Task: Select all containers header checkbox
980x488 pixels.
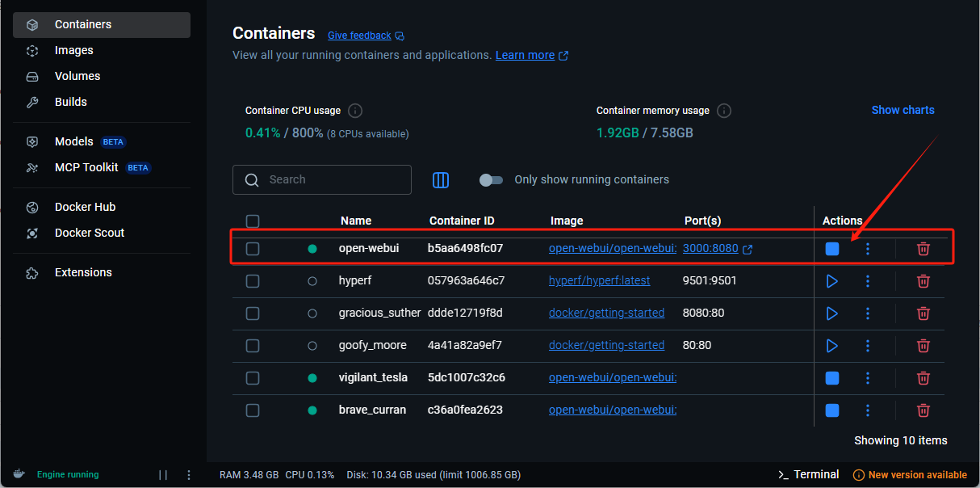Action: (253, 221)
